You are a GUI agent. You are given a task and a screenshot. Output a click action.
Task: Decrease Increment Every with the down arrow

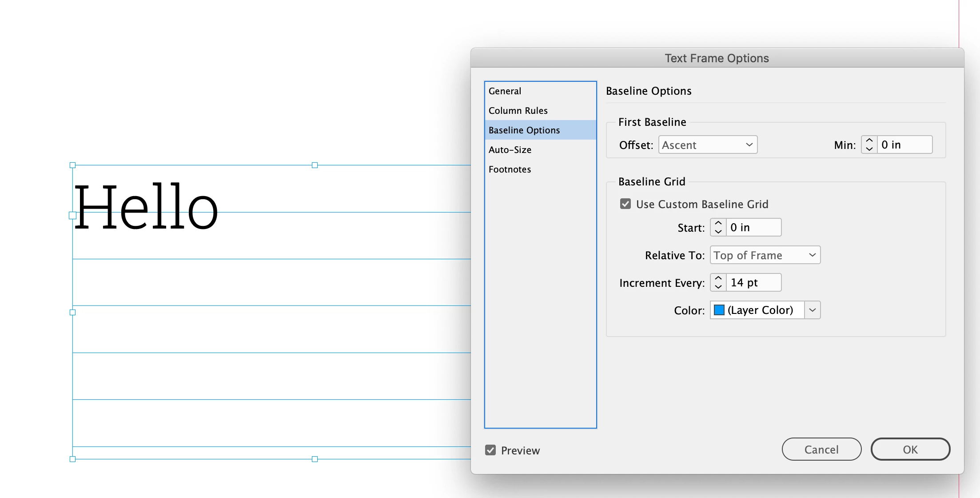click(718, 287)
